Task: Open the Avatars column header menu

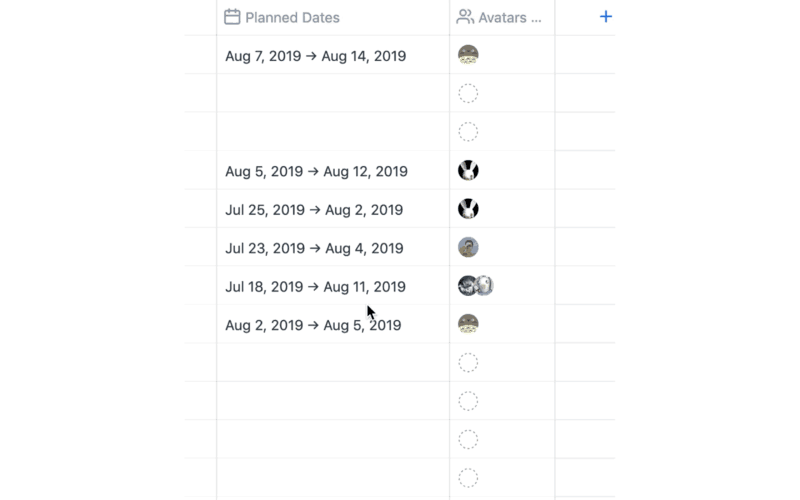Action: click(508, 17)
